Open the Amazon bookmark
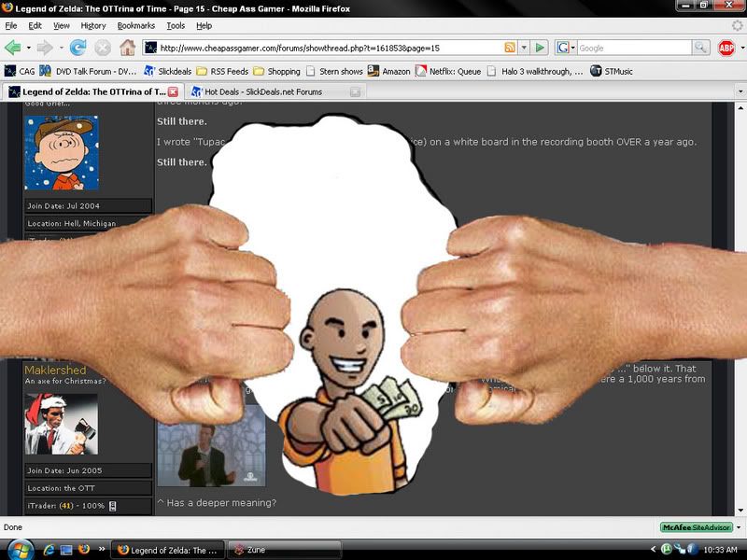The height and width of the screenshot is (560, 747). [388, 72]
